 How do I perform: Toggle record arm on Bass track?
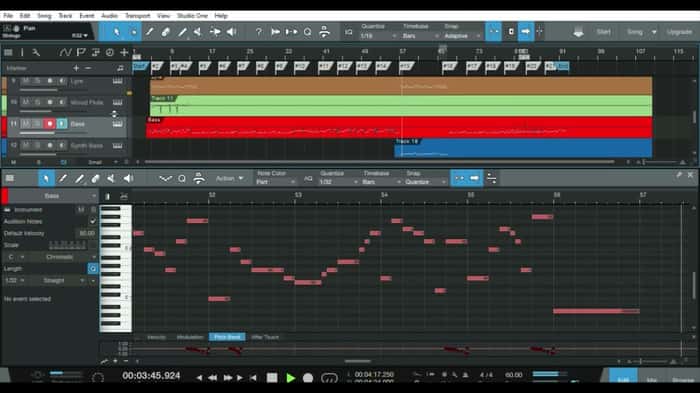(x=50, y=124)
